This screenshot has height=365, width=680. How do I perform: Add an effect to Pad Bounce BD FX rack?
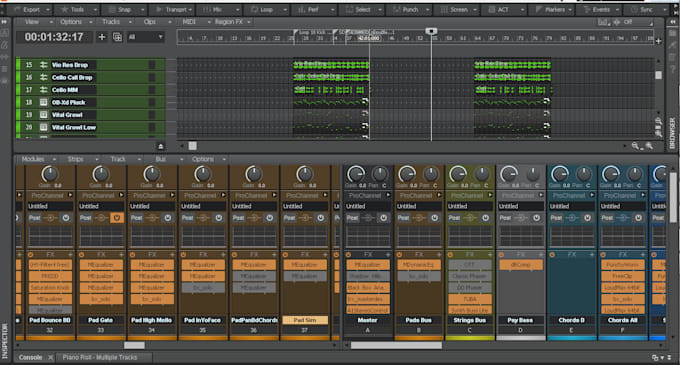70,254
